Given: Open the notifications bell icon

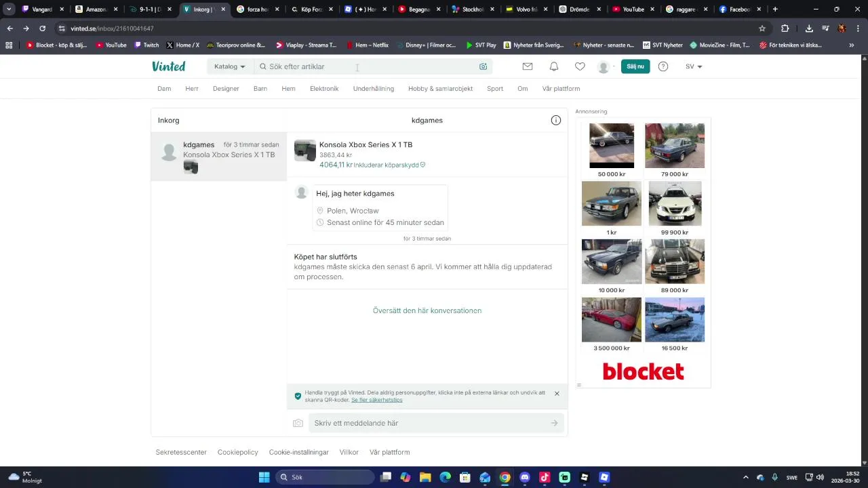Looking at the screenshot, I should (554, 66).
